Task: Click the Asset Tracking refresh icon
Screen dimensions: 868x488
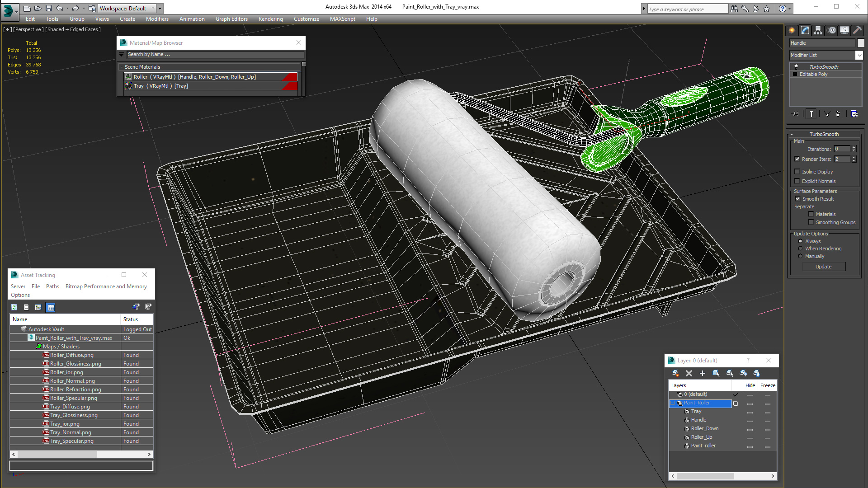Action: click(x=14, y=307)
